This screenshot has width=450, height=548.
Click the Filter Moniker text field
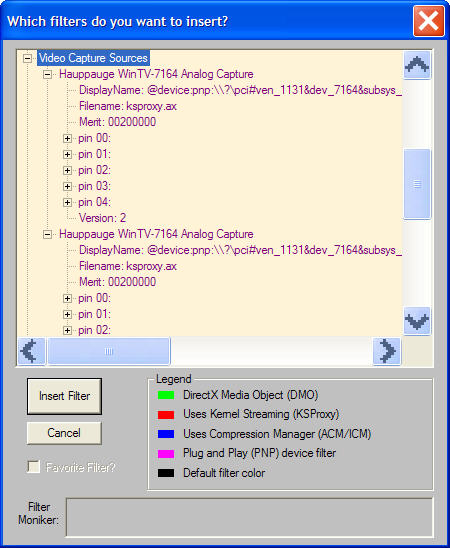(x=249, y=517)
